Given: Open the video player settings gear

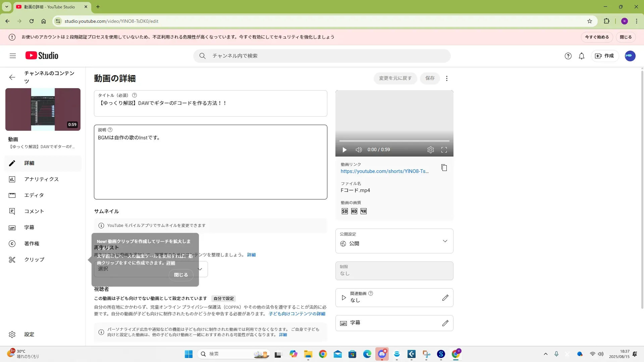Looking at the screenshot, I should tap(431, 150).
